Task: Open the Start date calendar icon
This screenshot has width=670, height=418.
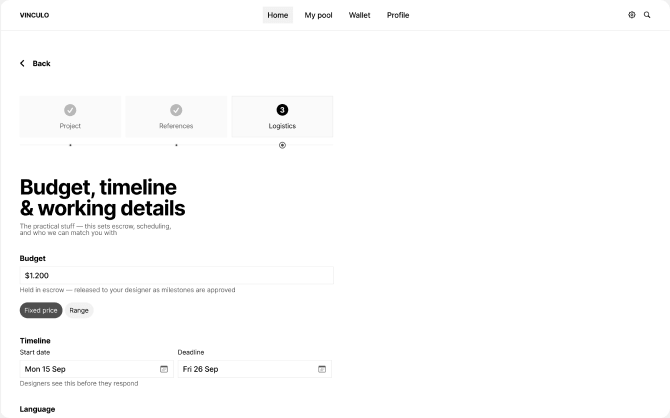Action: [x=164, y=369]
